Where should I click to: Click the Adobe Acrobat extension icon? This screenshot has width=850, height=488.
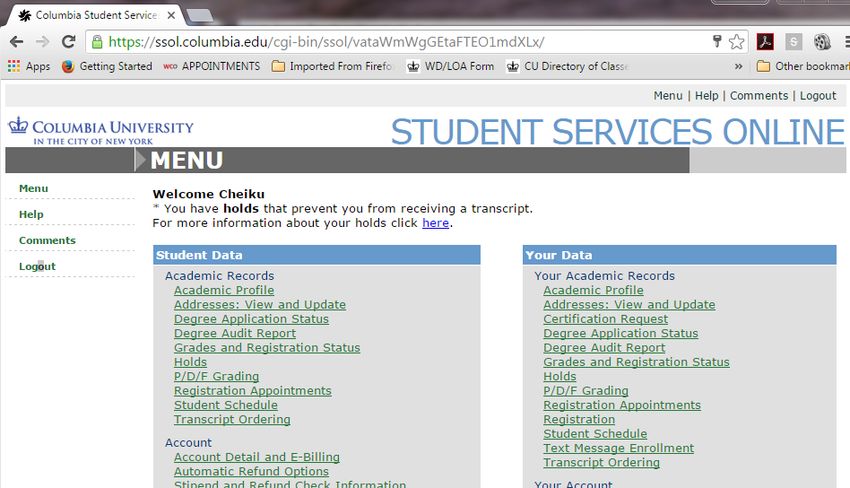(x=765, y=42)
